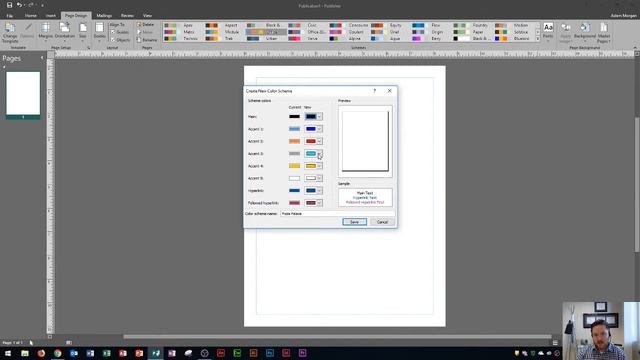
Task: Click the Undo arrow icon
Action: [x=19, y=5]
